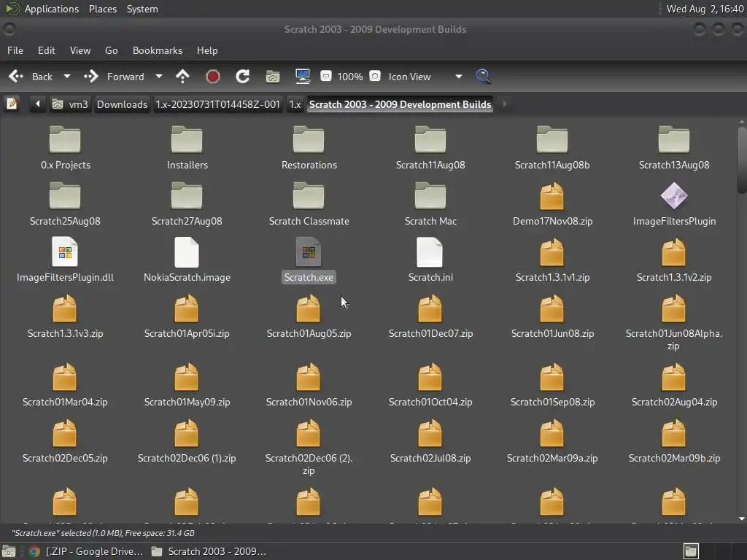Click the zoom in plus icon
747x560 pixels.
coord(375,77)
